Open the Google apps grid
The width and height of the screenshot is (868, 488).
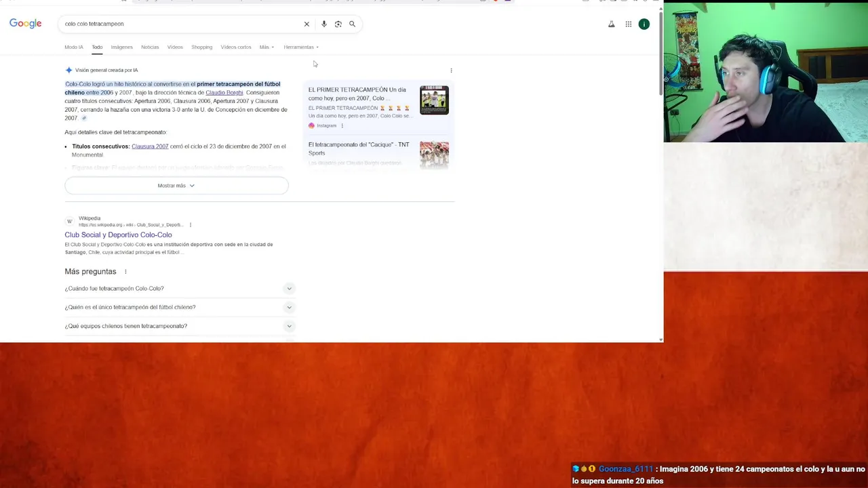point(629,24)
